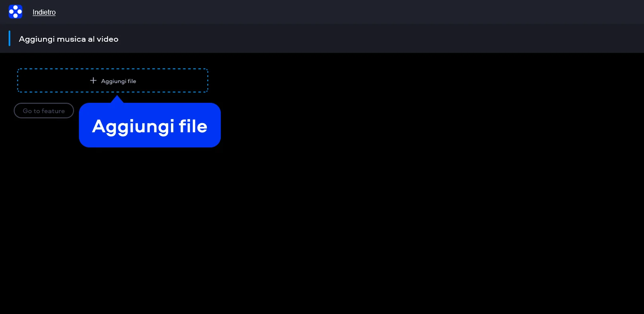Open the dashed Aggiungi file upload area
The width and height of the screenshot is (644, 314).
pos(112,80)
